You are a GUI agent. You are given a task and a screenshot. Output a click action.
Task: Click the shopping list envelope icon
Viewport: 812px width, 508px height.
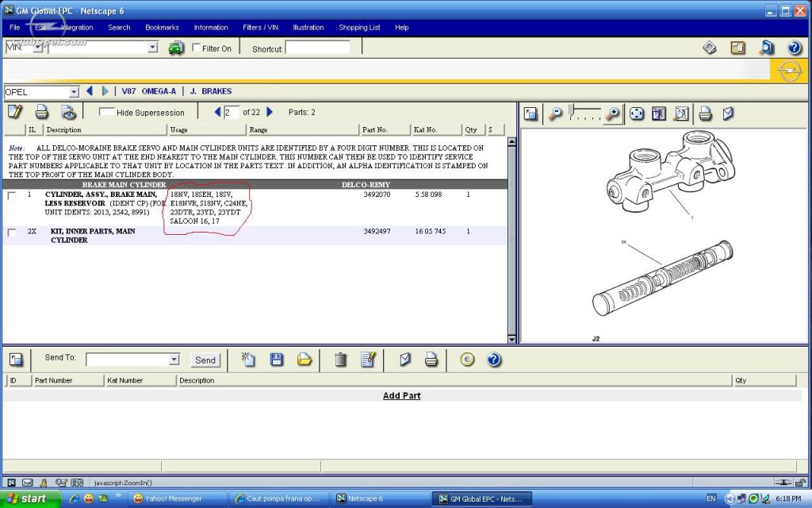click(405, 360)
